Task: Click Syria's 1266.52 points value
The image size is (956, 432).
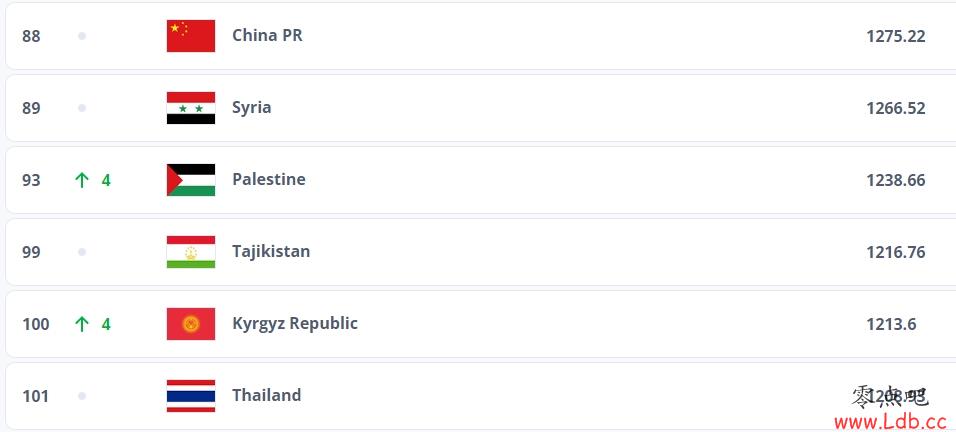Action: tap(896, 108)
